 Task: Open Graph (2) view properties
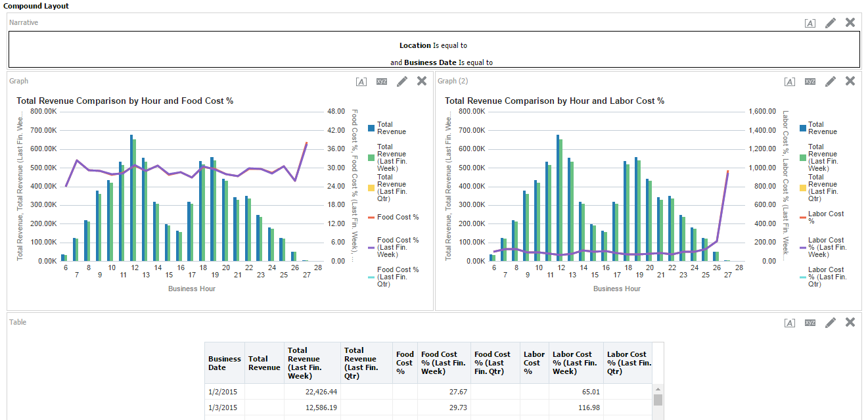pyautogui.click(x=810, y=81)
